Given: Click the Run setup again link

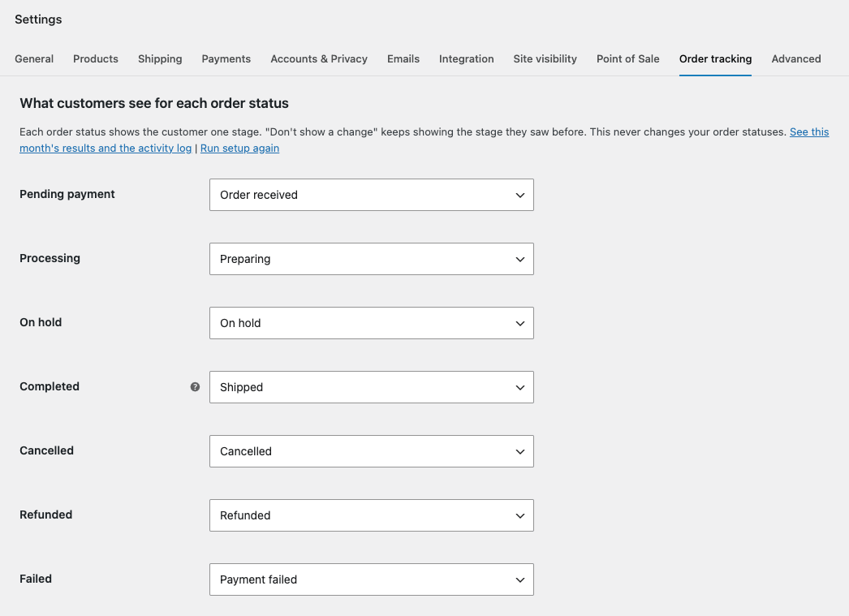Looking at the screenshot, I should coord(240,149).
